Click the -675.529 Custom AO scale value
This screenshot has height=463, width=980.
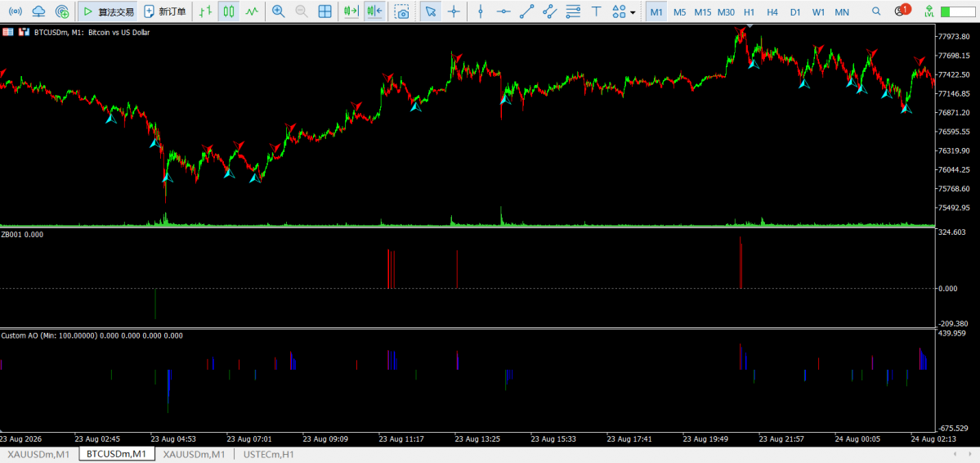click(x=952, y=429)
